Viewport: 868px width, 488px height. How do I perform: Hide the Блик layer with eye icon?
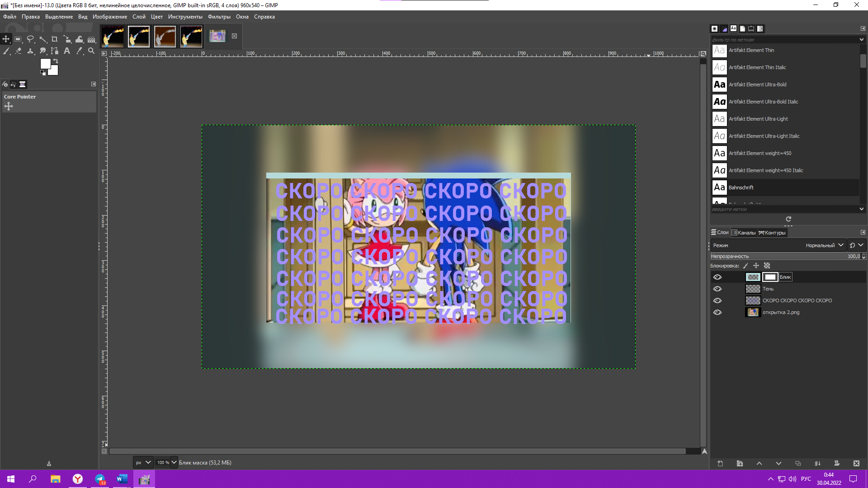[x=717, y=277]
